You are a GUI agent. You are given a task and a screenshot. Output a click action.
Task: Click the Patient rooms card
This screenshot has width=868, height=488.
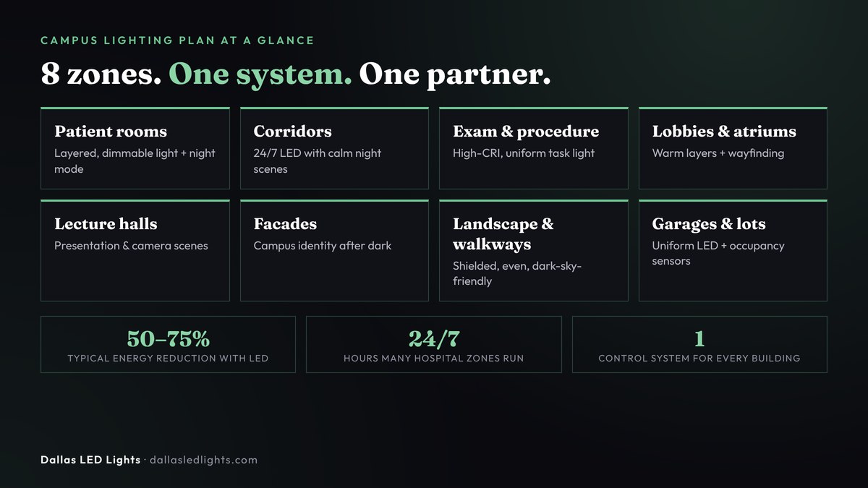coord(135,148)
